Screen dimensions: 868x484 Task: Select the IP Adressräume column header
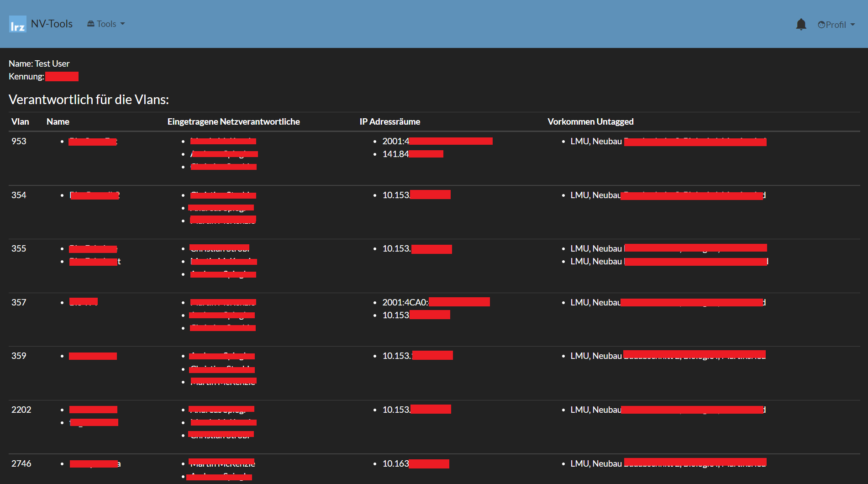(389, 121)
